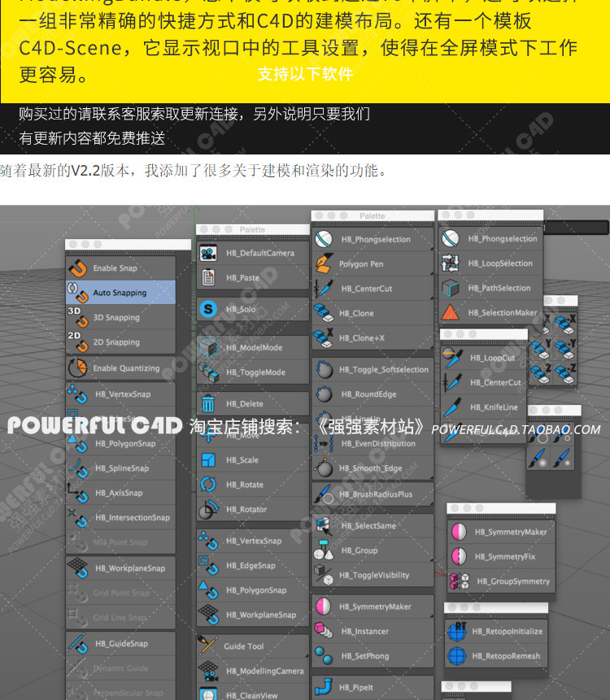Run HB_SelectSame
Viewport: 610px width, 700px height.
[373, 526]
